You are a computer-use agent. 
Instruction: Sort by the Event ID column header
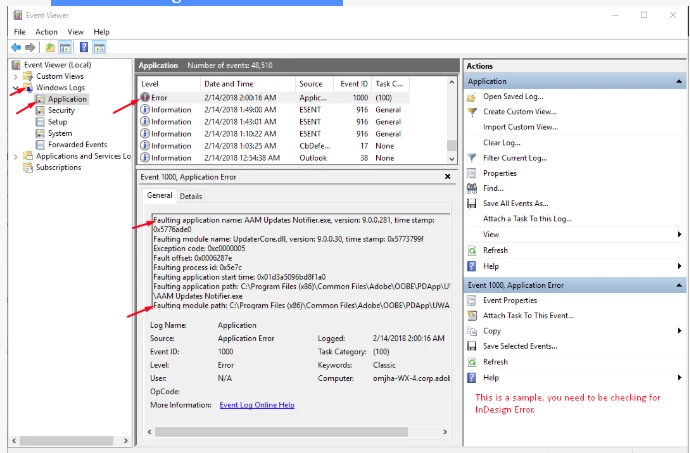point(352,84)
